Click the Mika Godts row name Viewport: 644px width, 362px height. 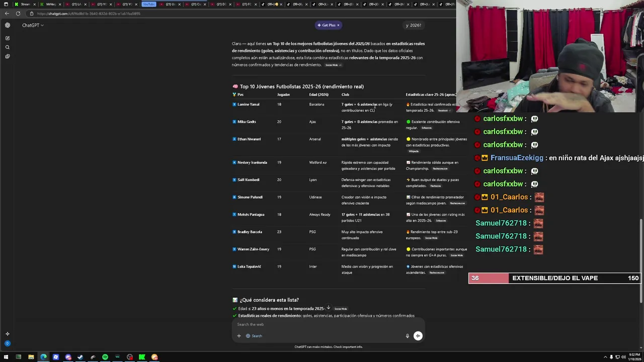point(247,122)
